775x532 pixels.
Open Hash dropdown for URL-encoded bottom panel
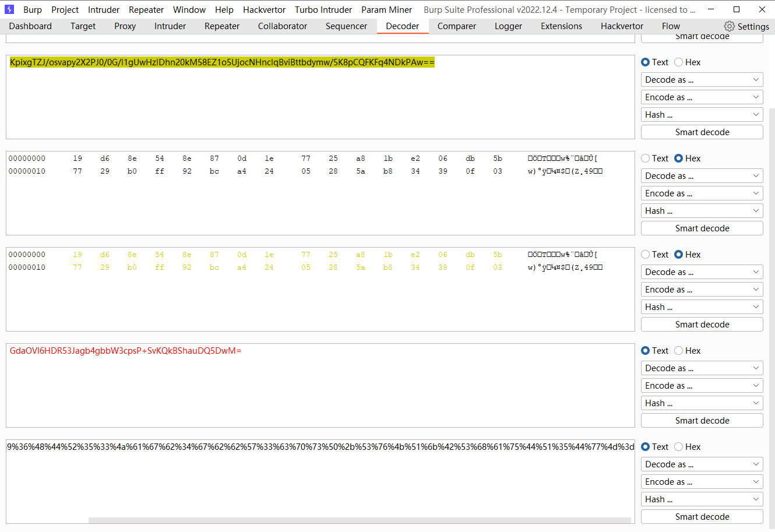click(x=702, y=499)
